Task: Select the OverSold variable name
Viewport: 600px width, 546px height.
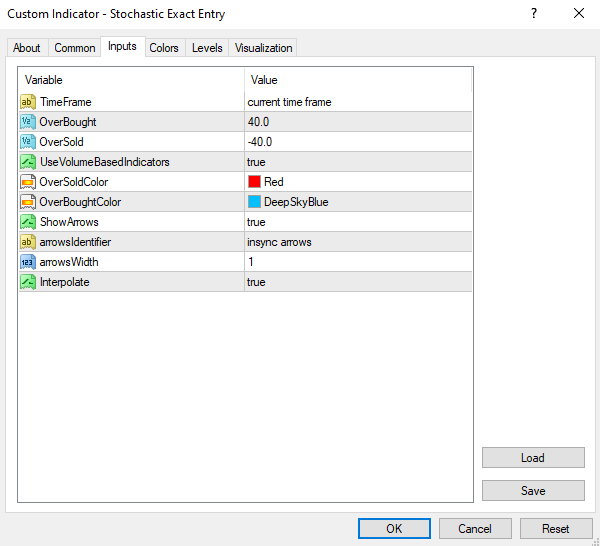Action: click(61, 142)
